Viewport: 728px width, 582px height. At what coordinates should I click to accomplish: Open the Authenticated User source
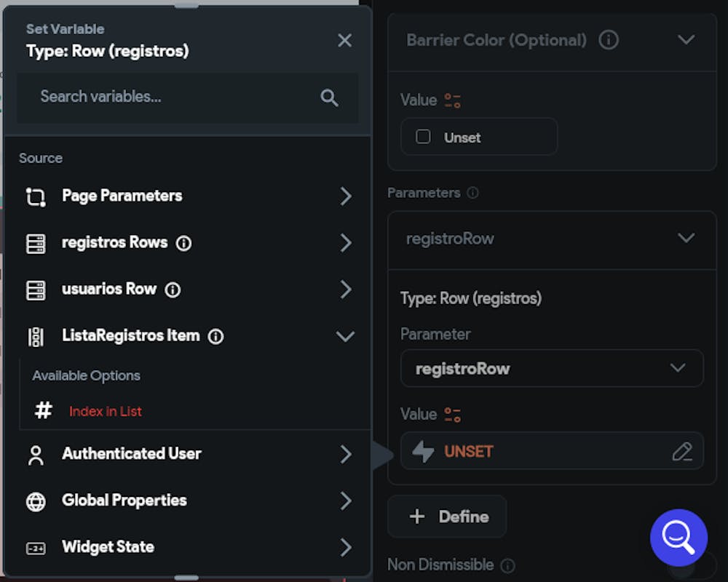[187, 454]
